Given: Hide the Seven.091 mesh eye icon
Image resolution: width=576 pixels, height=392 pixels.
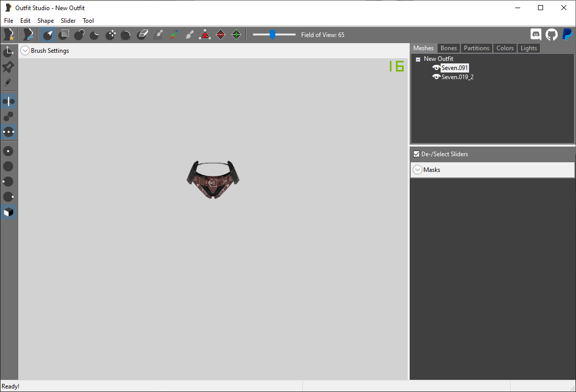Looking at the screenshot, I should click(x=437, y=67).
